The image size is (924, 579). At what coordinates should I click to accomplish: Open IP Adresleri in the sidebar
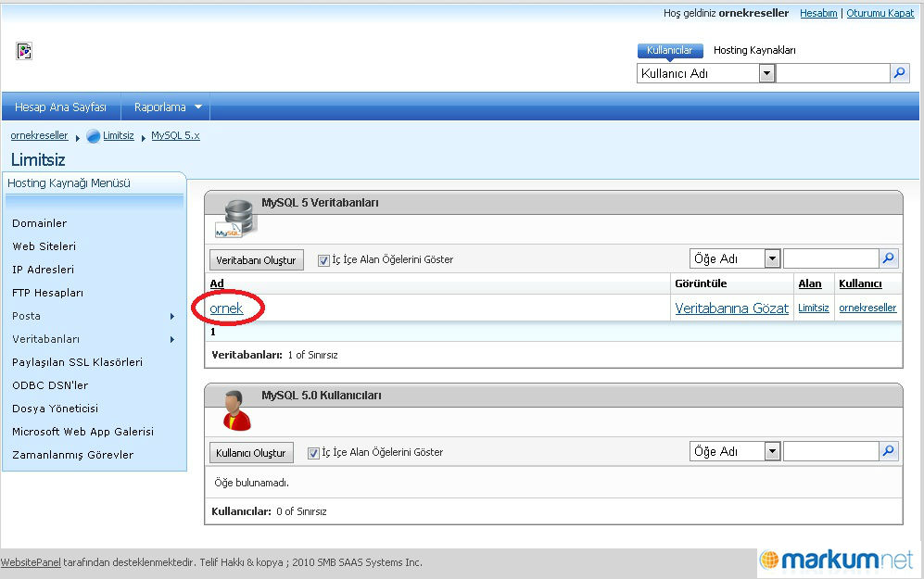coord(43,270)
